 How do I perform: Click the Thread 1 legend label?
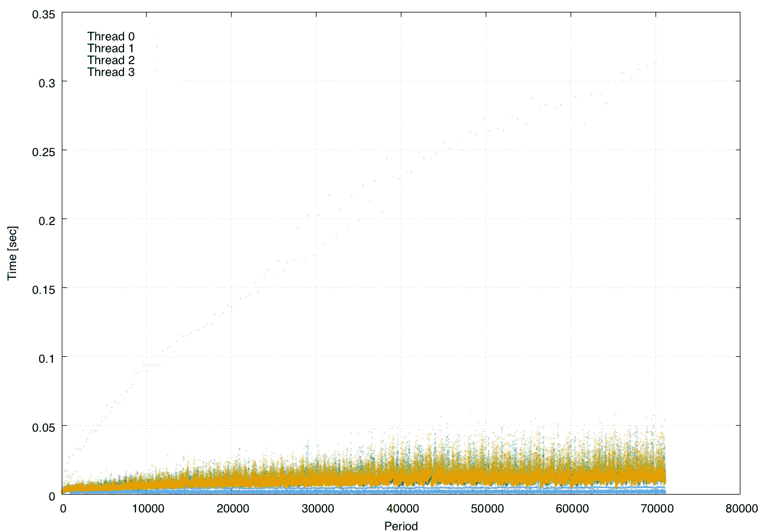tap(111, 48)
